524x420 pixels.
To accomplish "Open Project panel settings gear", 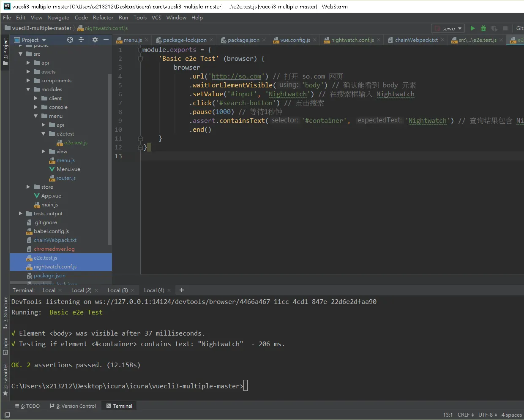I will coord(95,40).
